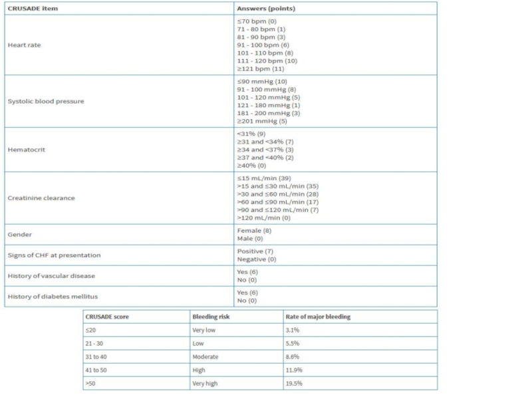
Task: Select the "Very high" bleeding risk cell
Action: click(205, 384)
